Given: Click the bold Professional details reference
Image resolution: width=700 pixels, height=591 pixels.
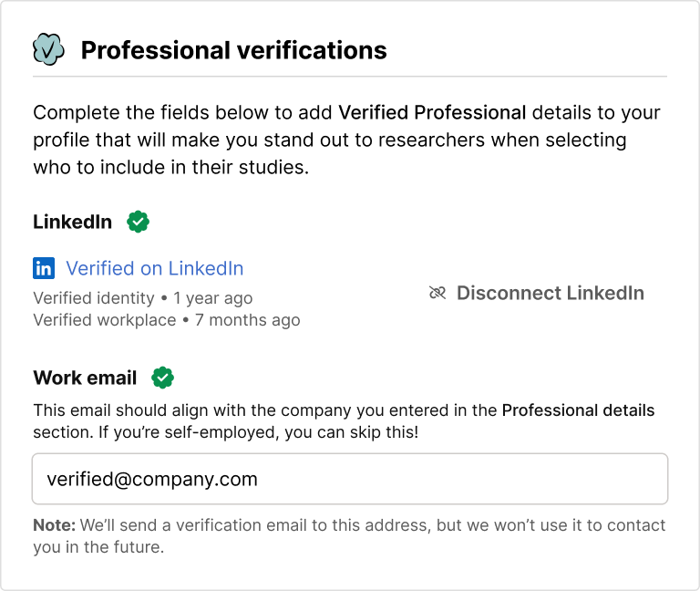Looking at the screenshot, I should pos(578,410).
